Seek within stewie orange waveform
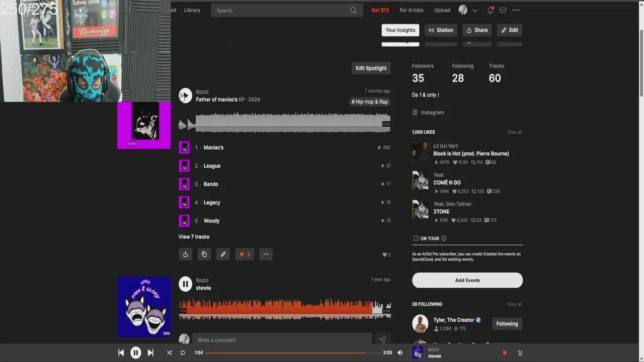This screenshot has height=362, width=644. (285, 309)
